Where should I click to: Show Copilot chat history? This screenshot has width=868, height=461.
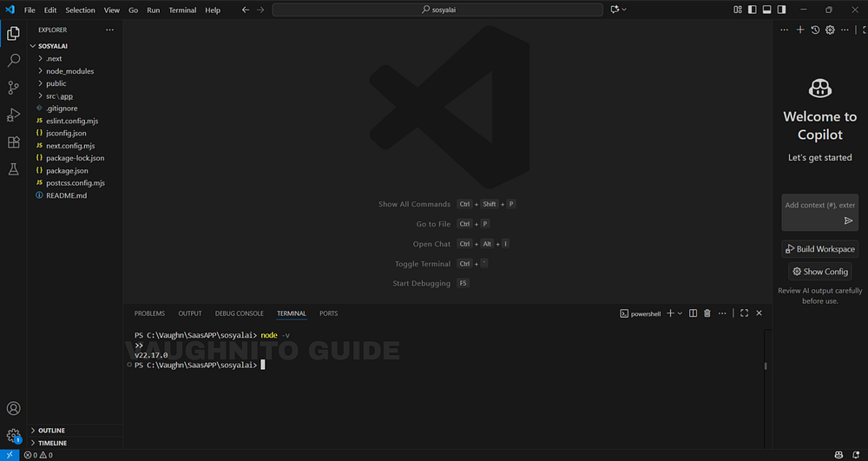pos(815,30)
